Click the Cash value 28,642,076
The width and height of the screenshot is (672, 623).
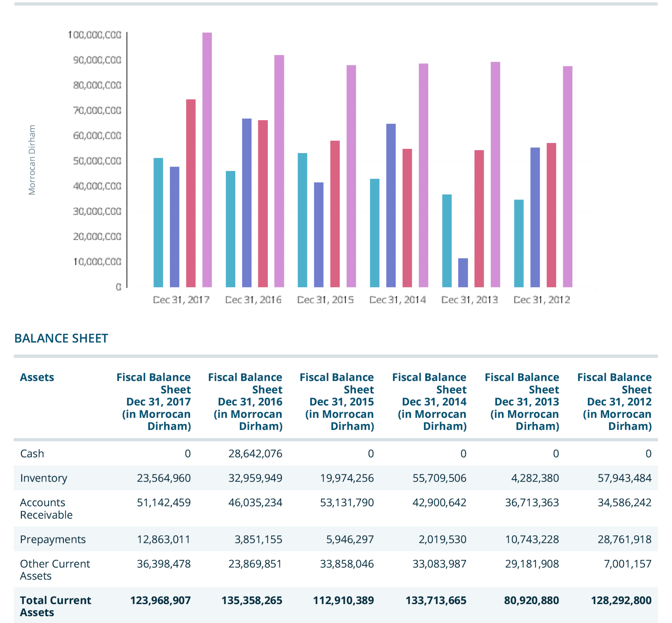(x=255, y=454)
